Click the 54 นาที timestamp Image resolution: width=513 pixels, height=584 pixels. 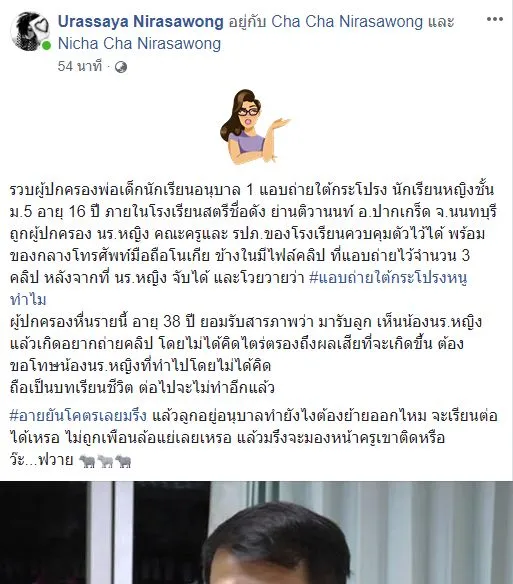[80, 66]
